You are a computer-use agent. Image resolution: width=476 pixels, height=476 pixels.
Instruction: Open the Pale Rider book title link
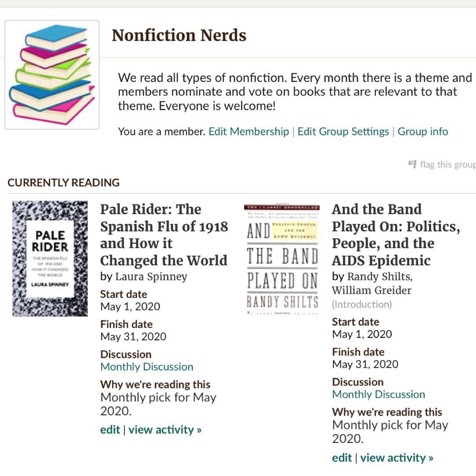[164, 234]
